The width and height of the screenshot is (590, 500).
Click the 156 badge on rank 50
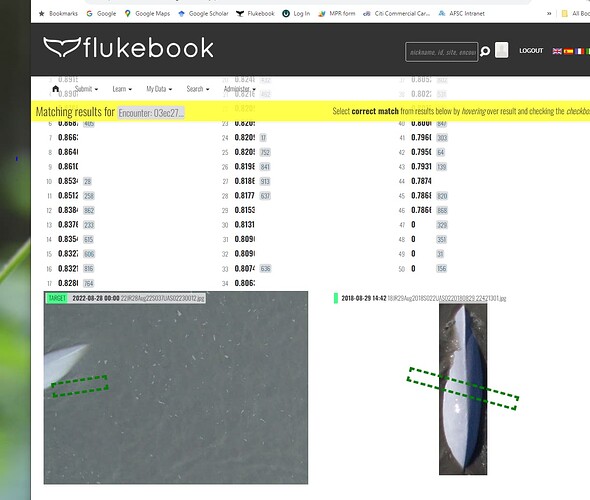[441, 269]
